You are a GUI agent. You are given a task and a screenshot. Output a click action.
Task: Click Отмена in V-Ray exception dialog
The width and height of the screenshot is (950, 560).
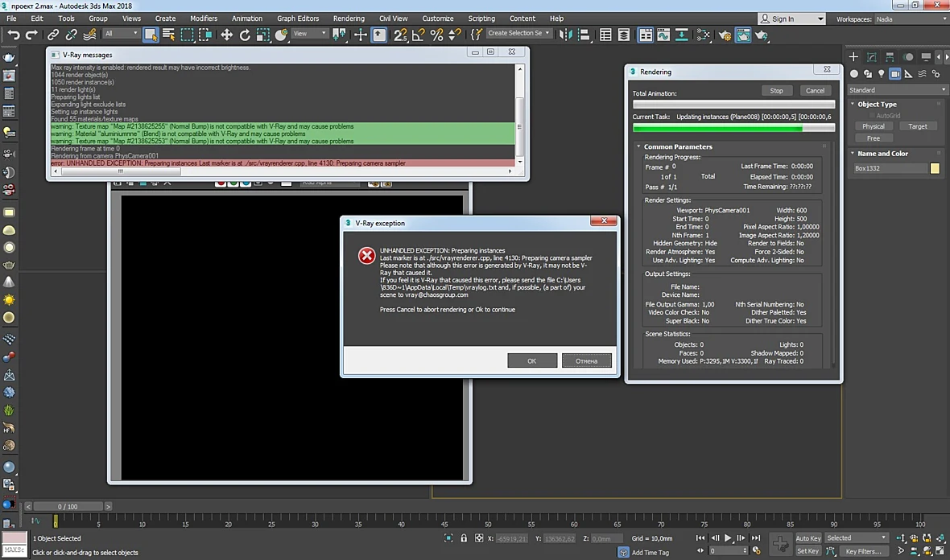586,360
